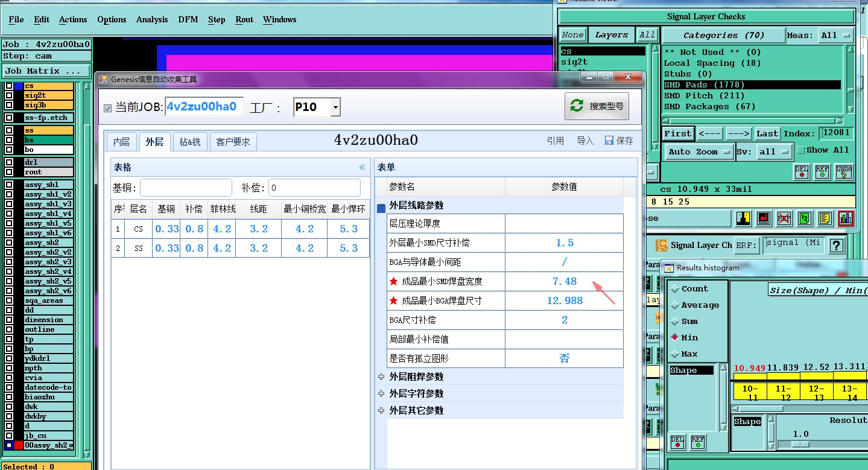
Task: Click the Genesis tool title bar icon
Action: 103,78
